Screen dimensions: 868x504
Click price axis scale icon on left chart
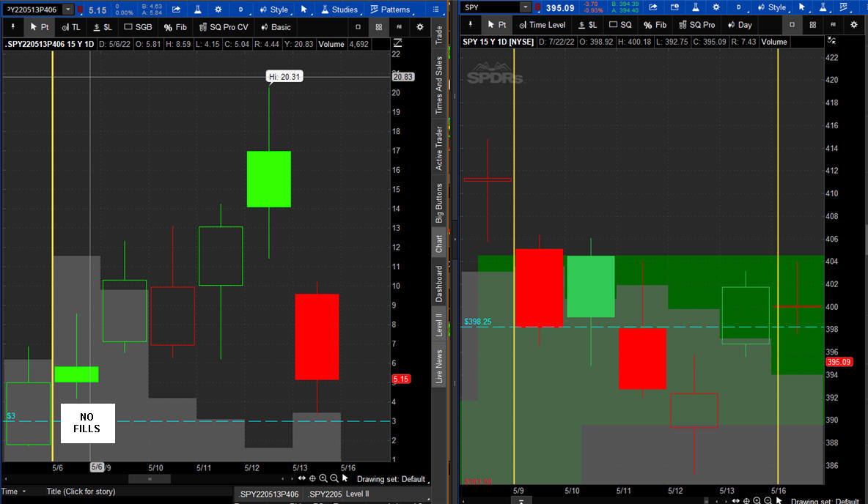397,42
